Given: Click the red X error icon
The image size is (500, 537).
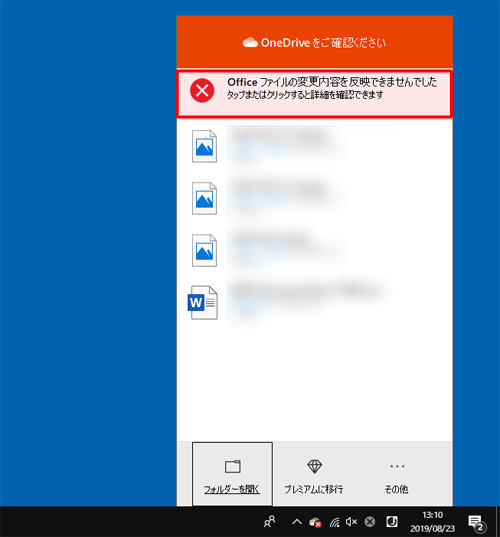Looking at the screenshot, I should point(202,90).
